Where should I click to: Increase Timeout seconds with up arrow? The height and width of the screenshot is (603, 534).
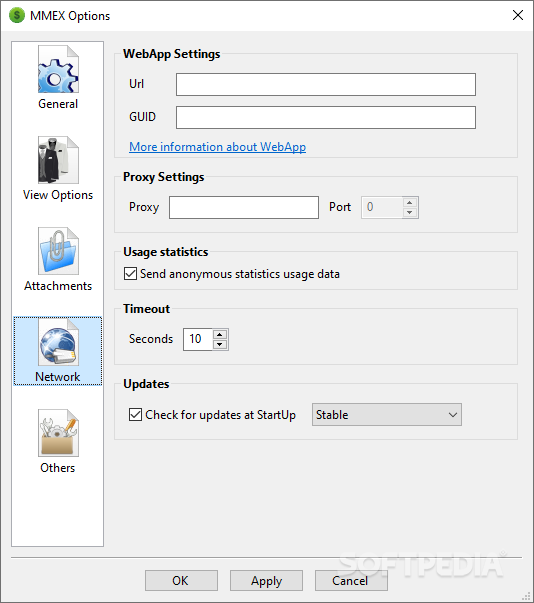point(220,334)
